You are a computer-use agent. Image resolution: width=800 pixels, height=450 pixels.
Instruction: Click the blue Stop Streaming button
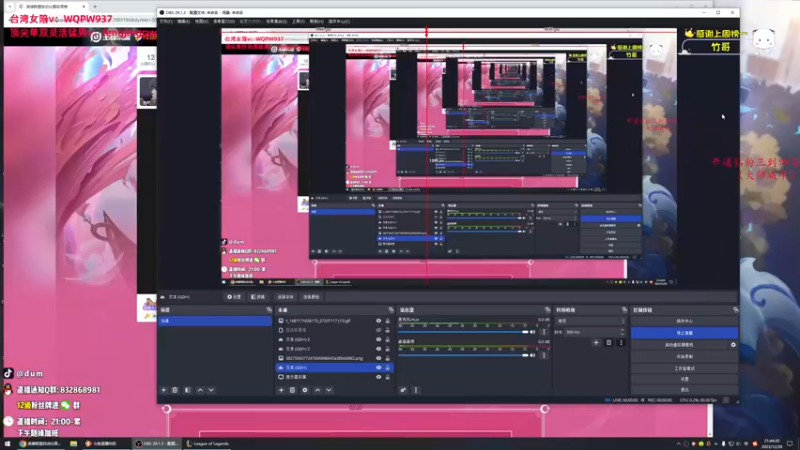684,333
